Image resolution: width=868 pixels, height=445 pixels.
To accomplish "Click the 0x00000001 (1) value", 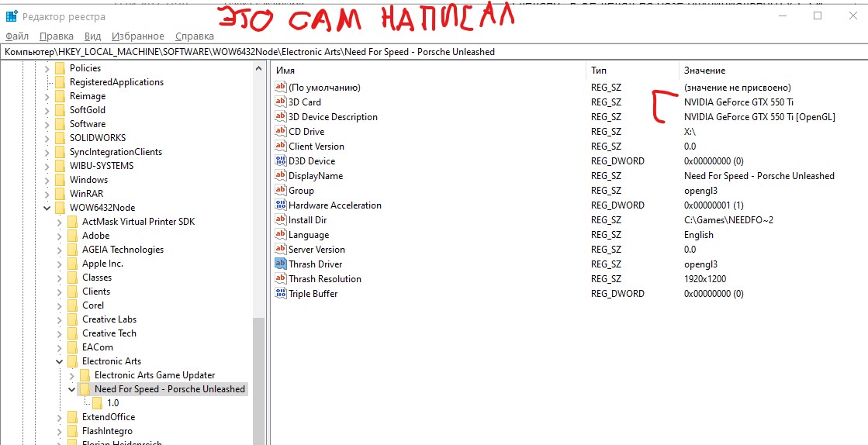I will click(714, 205).
